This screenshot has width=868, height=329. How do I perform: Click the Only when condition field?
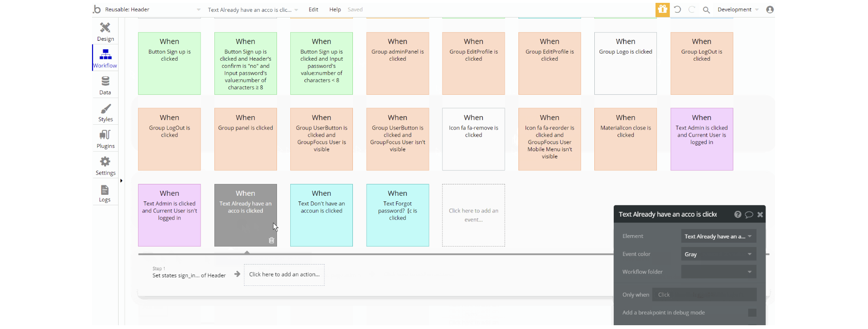[x=704, y=294]
